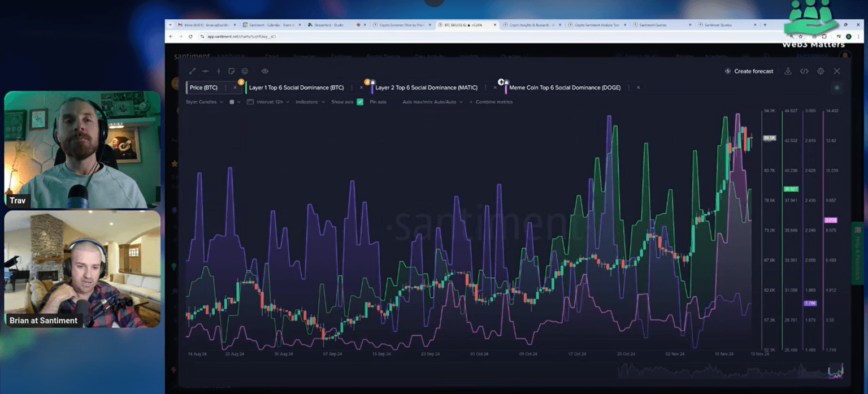The height and width of the screenshot is (394, 868).
Task: Open the embed code icon
Action: [x=804, y=71]
